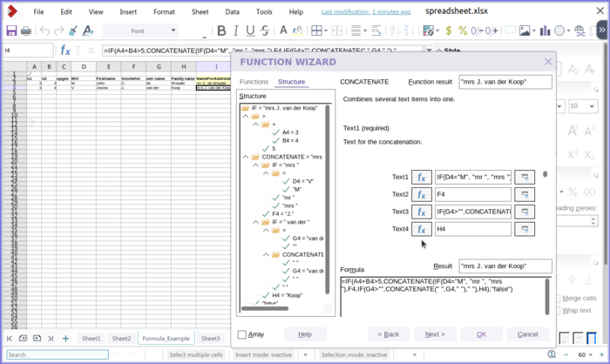The width and height of the screenshot is (610, 364).
Task: Add a new sheet with the plus icon
Action: (x=65, y=339)
